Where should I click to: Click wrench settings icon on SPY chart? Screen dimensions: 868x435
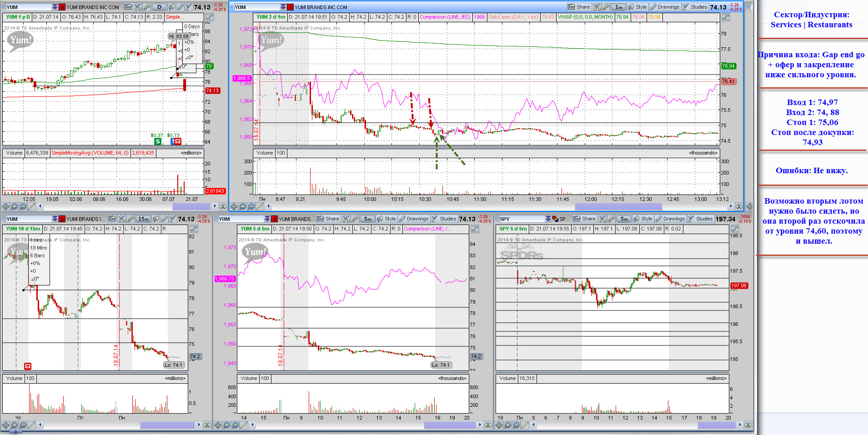[611, 219]
